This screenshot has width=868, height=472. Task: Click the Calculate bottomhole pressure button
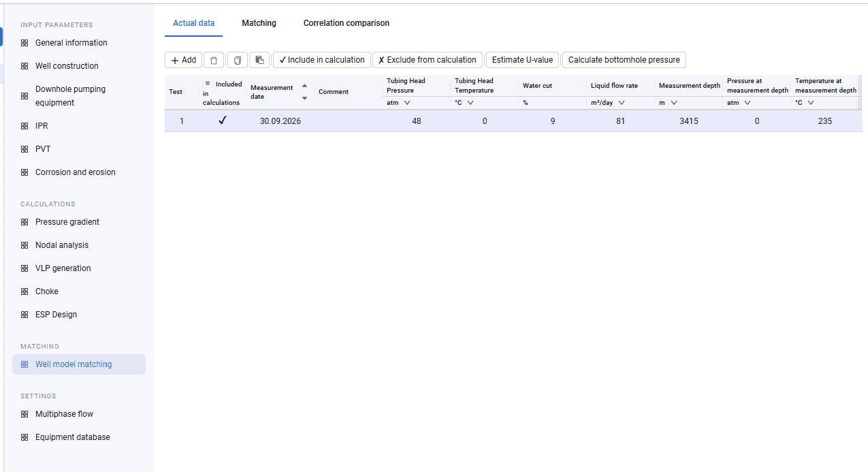(624, 60)
